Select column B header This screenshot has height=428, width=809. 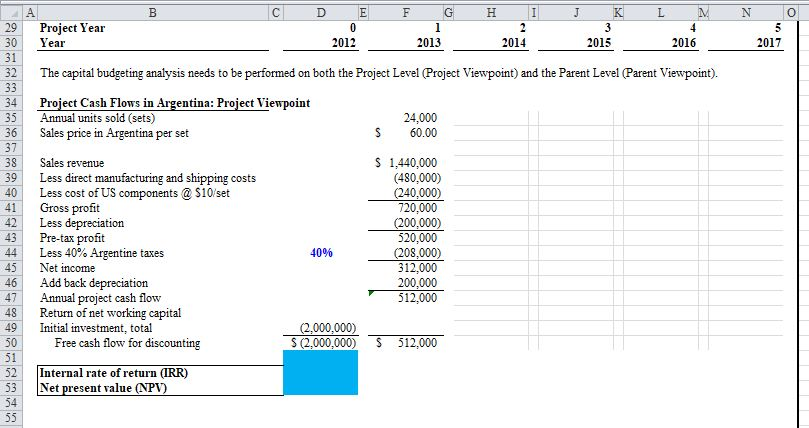tap(153, 13)
